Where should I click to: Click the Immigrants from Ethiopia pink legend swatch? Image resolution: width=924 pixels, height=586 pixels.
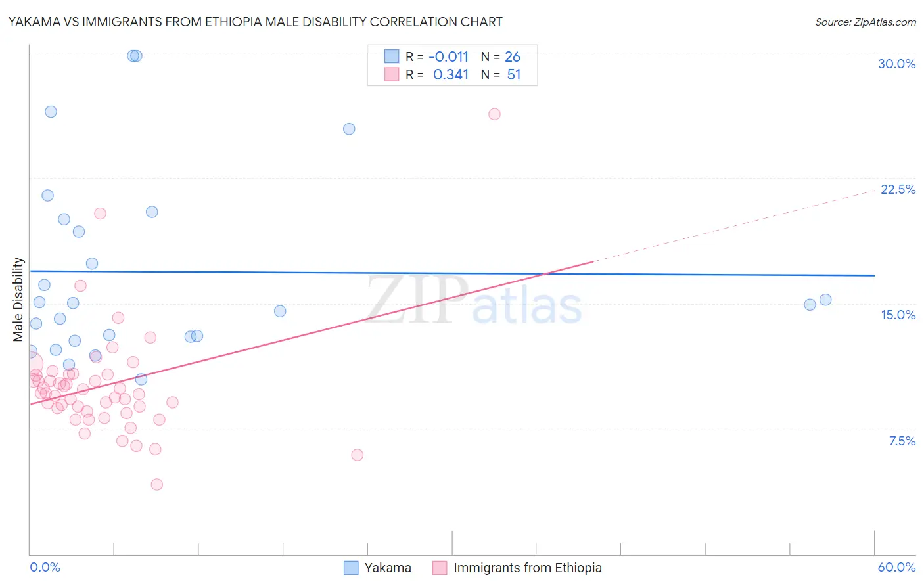[x=440, y=568]
